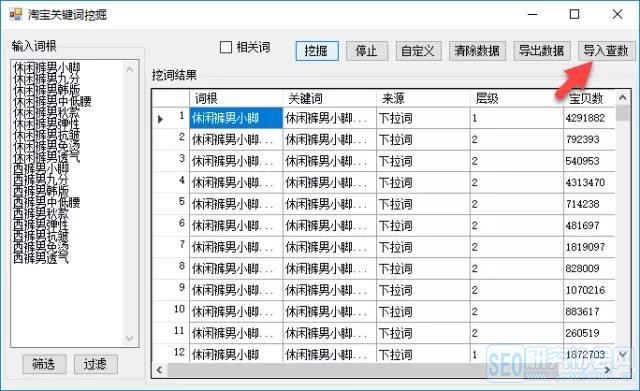The width and height of the screenshot is (640, 391).
Task: Click up arrow of word-root list scrollbar
Action: coord(130,69)
